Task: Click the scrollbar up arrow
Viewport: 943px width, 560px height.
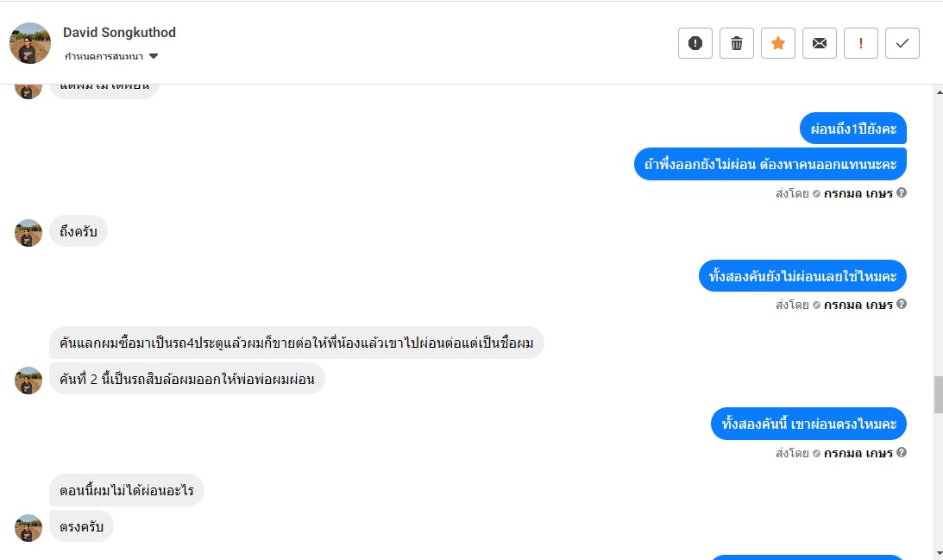Action: (938, 91)
